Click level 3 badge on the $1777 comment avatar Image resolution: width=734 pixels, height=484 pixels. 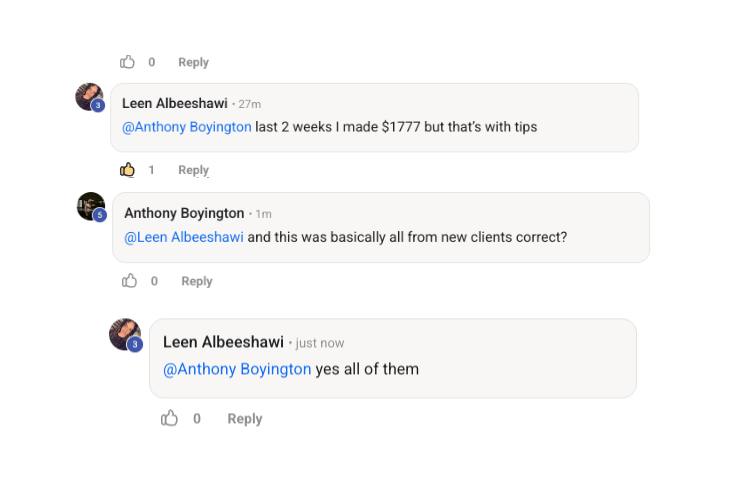[x=98, y=106]
